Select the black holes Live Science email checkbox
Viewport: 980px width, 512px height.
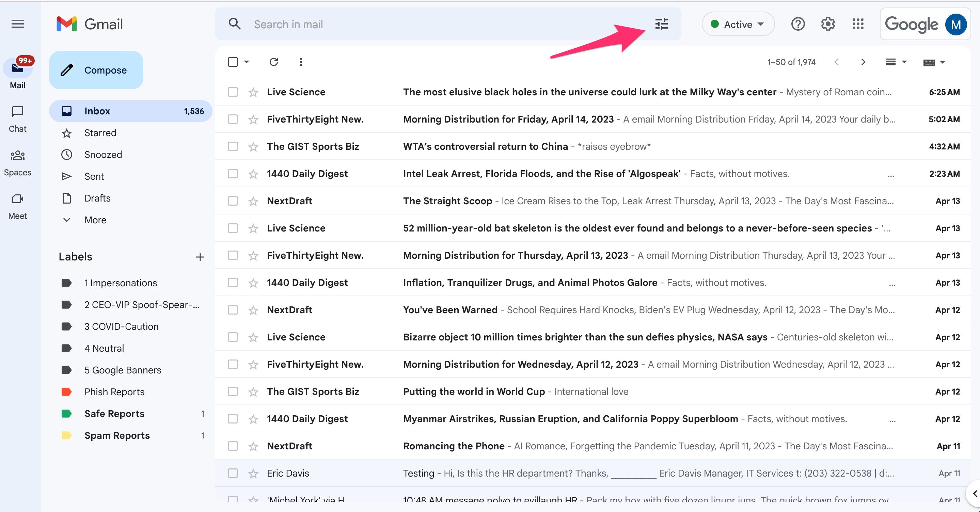233,92
